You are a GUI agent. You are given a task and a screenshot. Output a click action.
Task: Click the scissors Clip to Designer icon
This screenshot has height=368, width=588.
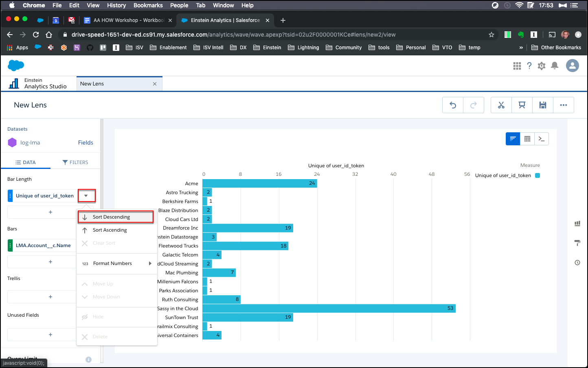coord(501,105)
